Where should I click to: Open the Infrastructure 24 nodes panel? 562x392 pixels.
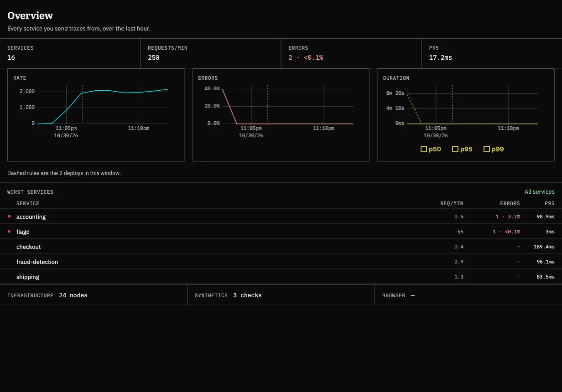pos(94,295)
